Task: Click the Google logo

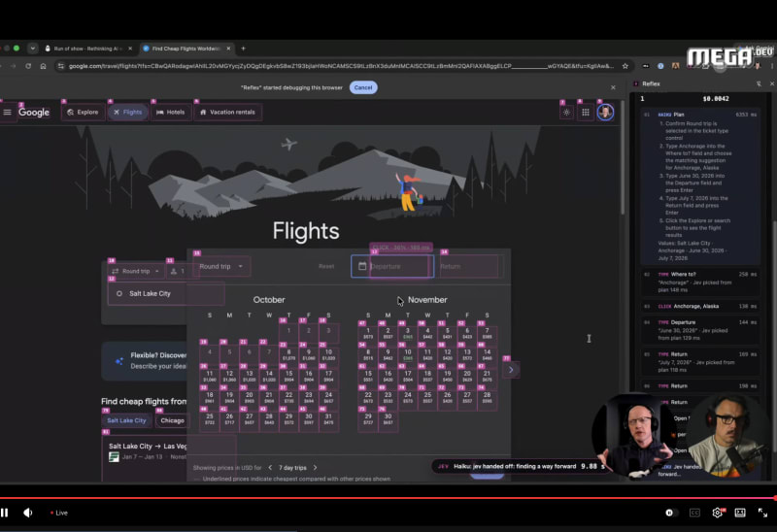Action: [34, 113]
